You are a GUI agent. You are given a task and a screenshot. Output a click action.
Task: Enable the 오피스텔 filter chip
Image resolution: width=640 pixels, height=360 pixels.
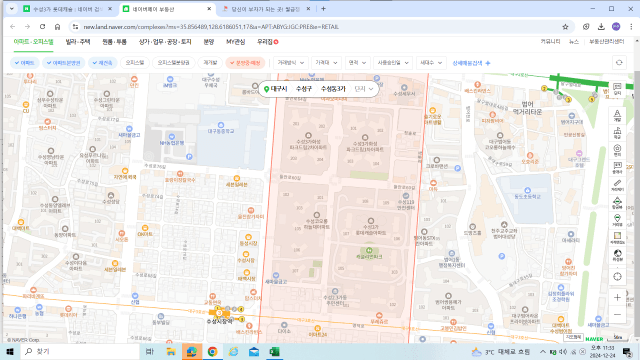135,63
